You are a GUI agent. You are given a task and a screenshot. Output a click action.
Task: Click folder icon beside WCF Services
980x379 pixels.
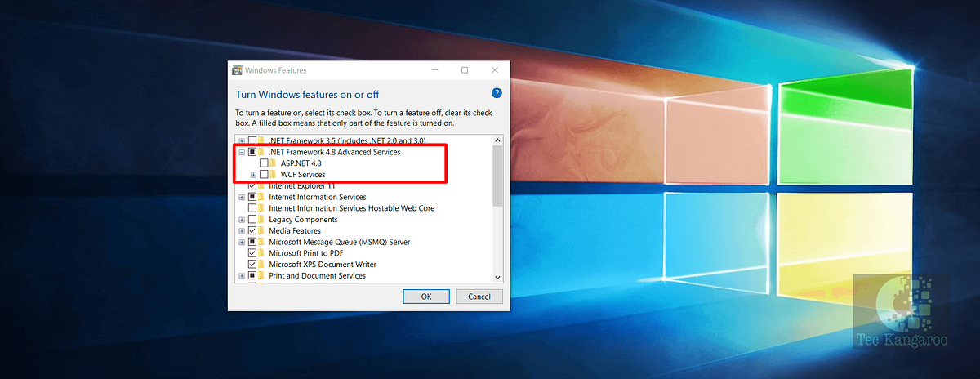[x=274, y=175]
